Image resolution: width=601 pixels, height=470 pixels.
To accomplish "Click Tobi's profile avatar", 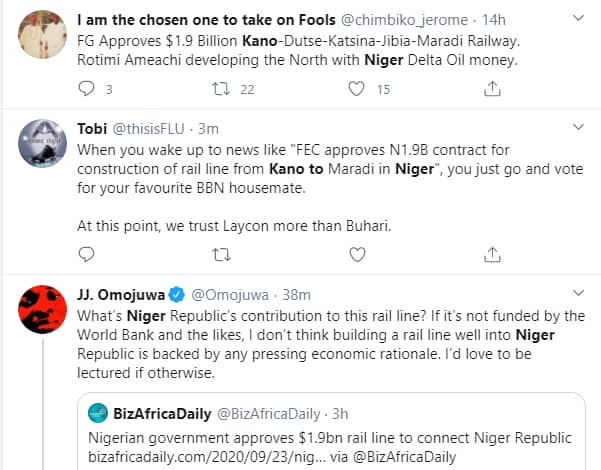I will (41, 141).
